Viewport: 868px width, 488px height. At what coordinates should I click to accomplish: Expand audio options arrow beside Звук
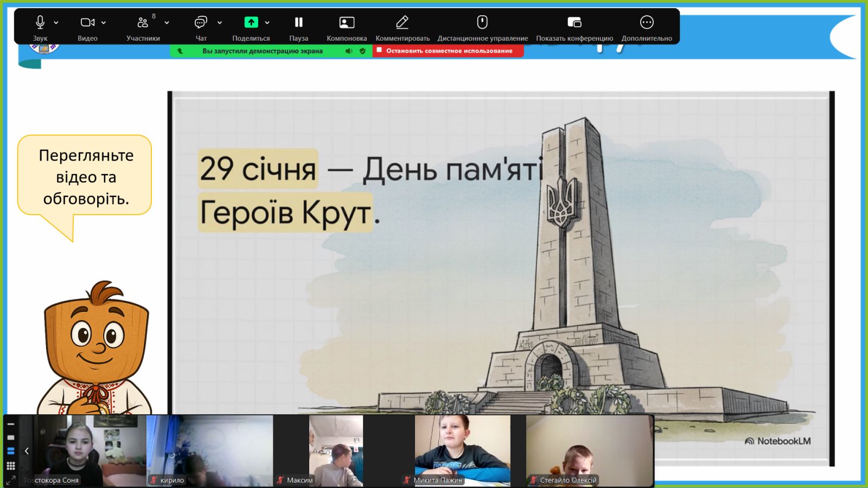pyautogui.click(x=56, y=23)
